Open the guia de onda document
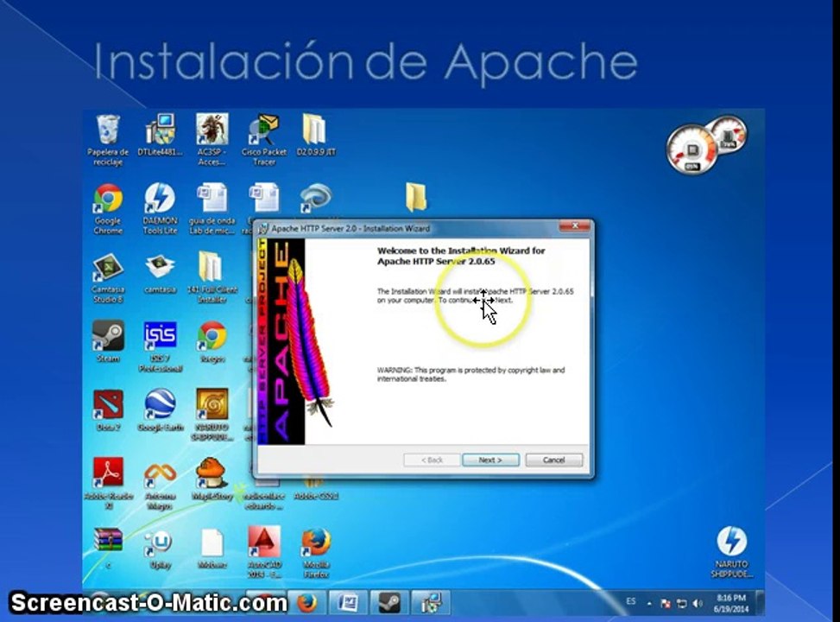 tap(212, 208)
